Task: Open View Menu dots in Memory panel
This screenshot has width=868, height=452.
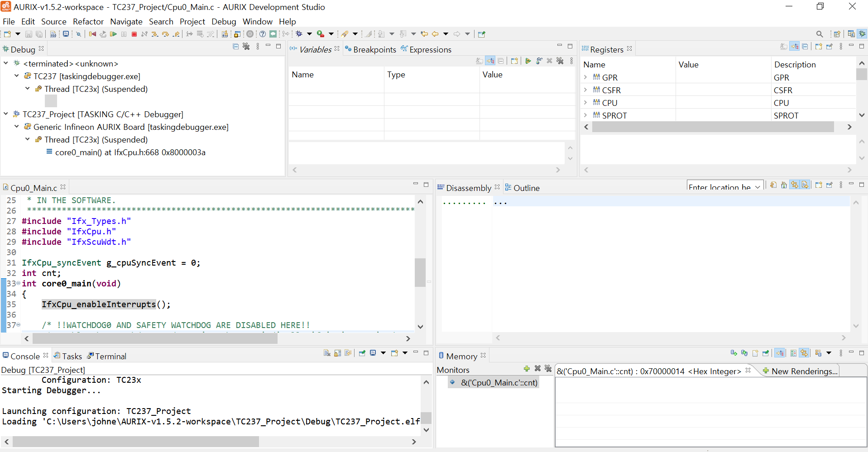Action: [x=841, y=353]
